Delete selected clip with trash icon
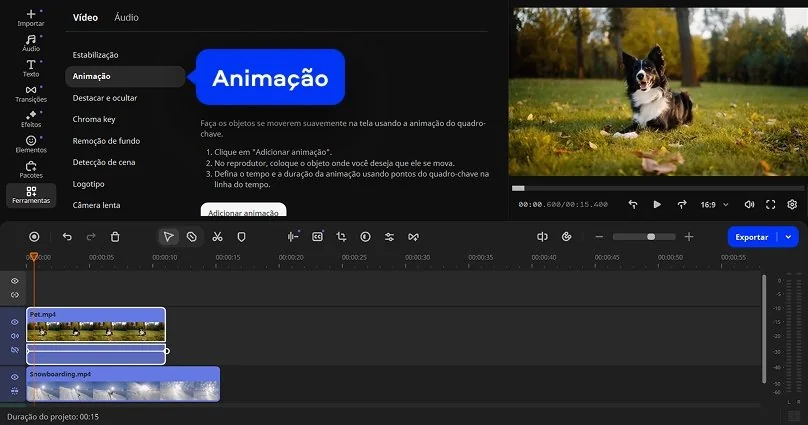This screenshot has height=425, width=808. coord(115,237)
